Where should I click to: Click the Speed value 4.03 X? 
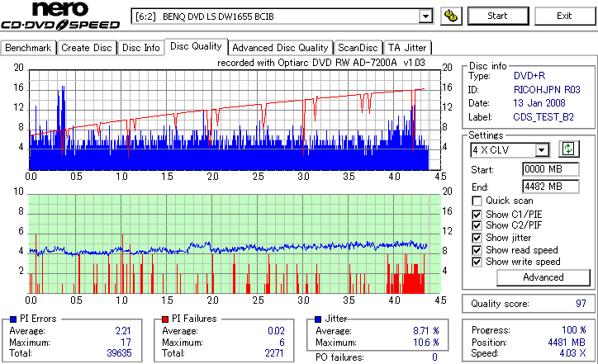tap(573, 353)
